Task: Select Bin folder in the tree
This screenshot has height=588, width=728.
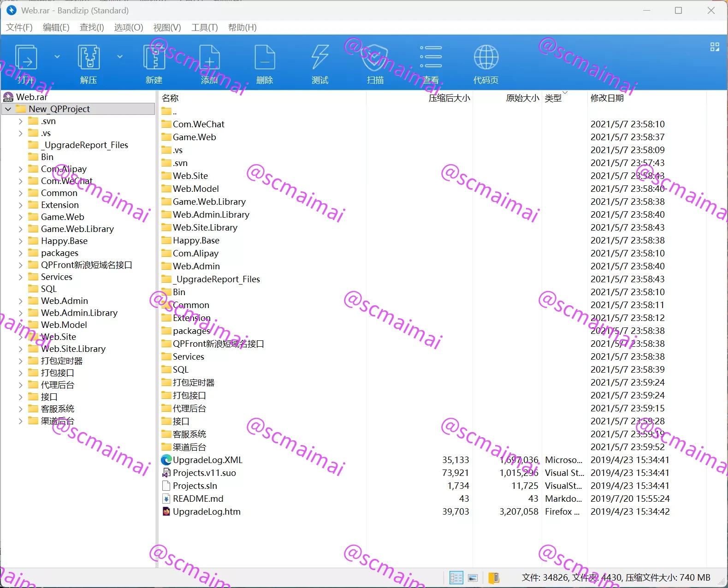Action: tap(47, 157)
